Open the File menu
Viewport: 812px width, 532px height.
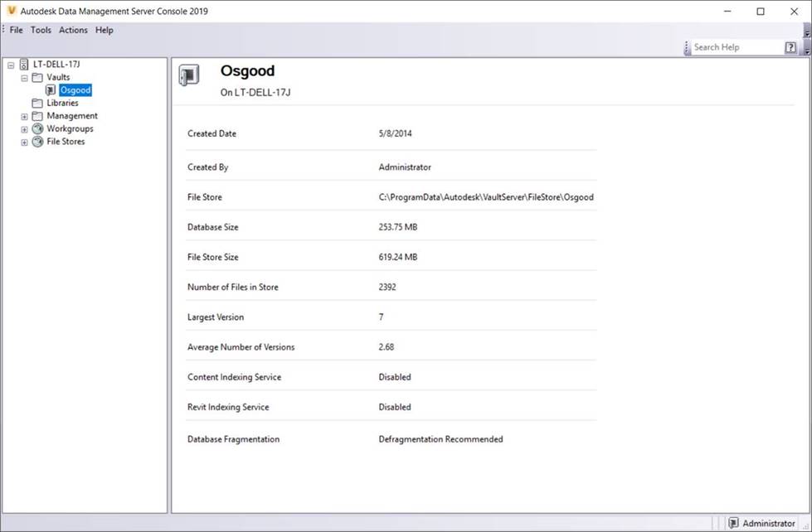pos(16,30)
